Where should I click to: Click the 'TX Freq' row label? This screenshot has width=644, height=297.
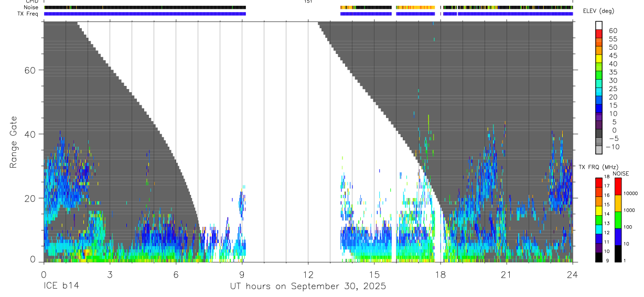(x=29, y=14)
